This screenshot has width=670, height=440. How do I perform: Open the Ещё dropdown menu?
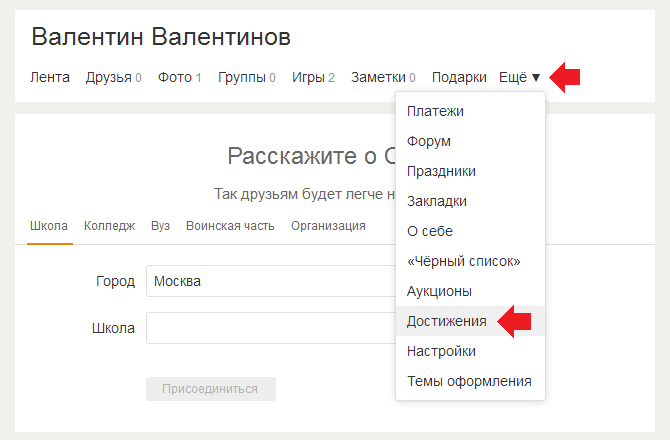point(519,77)
